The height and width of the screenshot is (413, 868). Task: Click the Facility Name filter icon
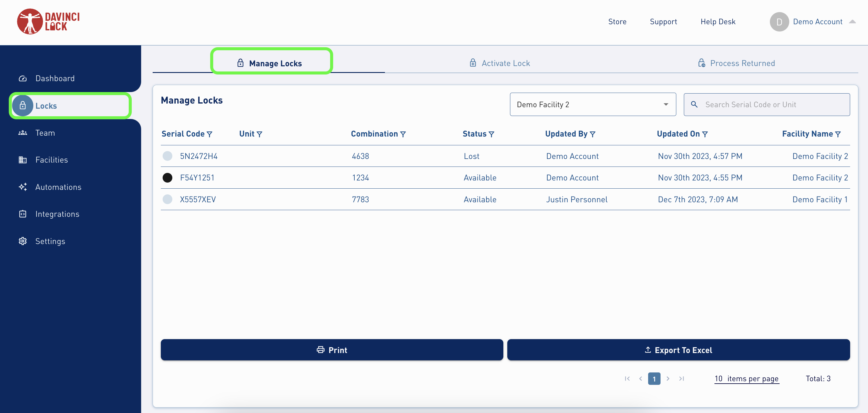(838, 134)
